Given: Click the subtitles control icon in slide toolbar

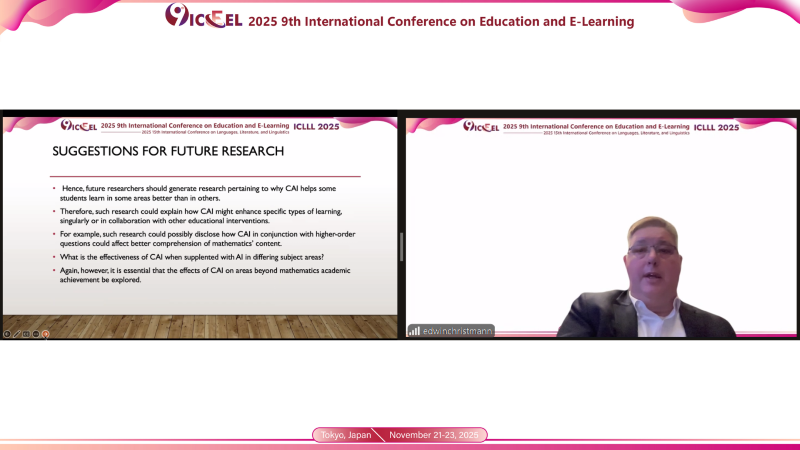Looking at the screenshot, I should pos(36,333).
